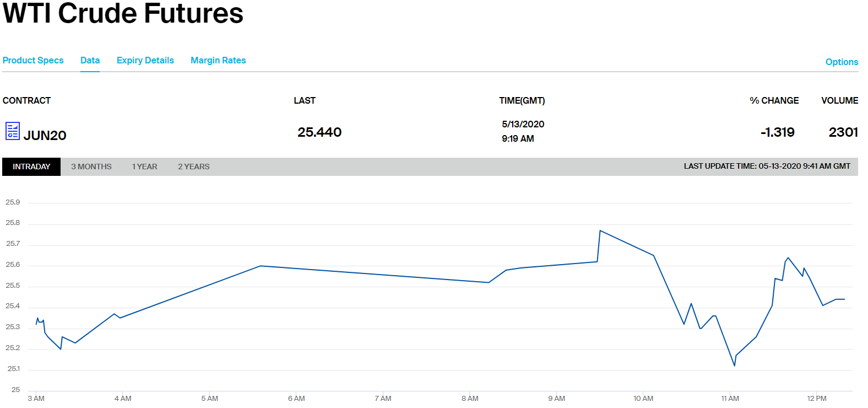
Task: Click the WTI Crude Futures heading
Action: [x=123, y=13]
